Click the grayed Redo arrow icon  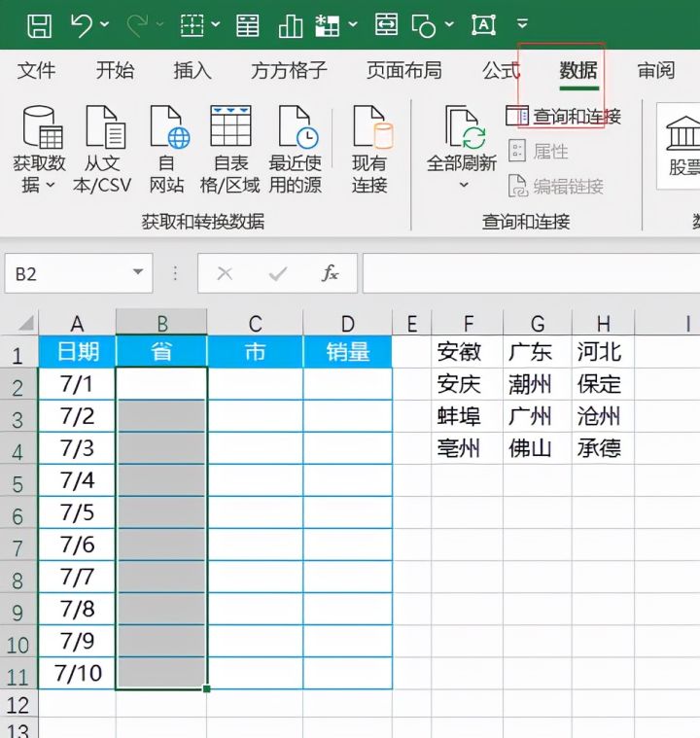pyautogui.click(x=137, y=25)
